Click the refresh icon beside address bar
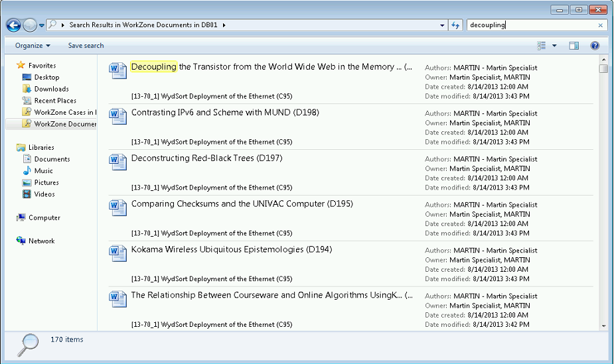The height and width of the screenshot is (364, 614). [x=455, y=25]
